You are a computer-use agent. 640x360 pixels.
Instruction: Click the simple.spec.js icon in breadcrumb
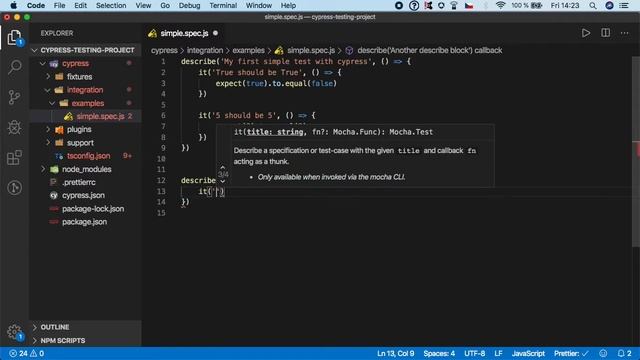click(x=279, y=51)
